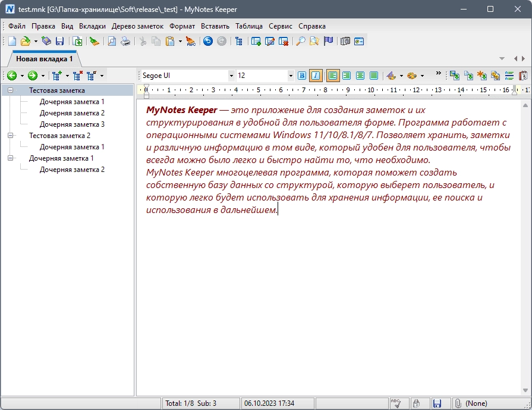This screenshot has height=410, width=532.
Task: Toggle align right button
Action: click(347, 76)
